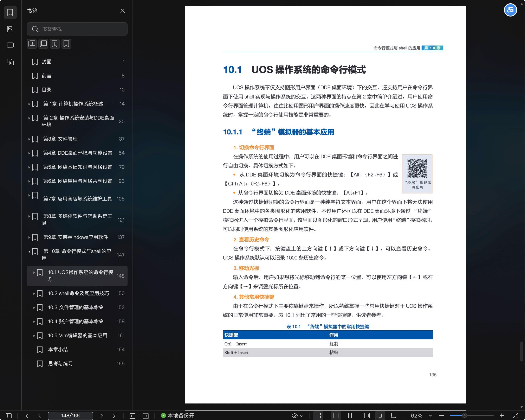Open bookmark 10.5 Vim编辑器的基本应用
525x420 pixels.
77,336
